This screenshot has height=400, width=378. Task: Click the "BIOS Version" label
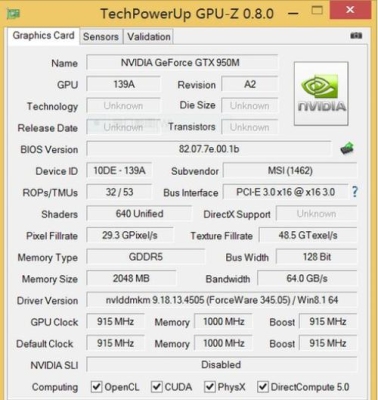[x=49, y=150]
